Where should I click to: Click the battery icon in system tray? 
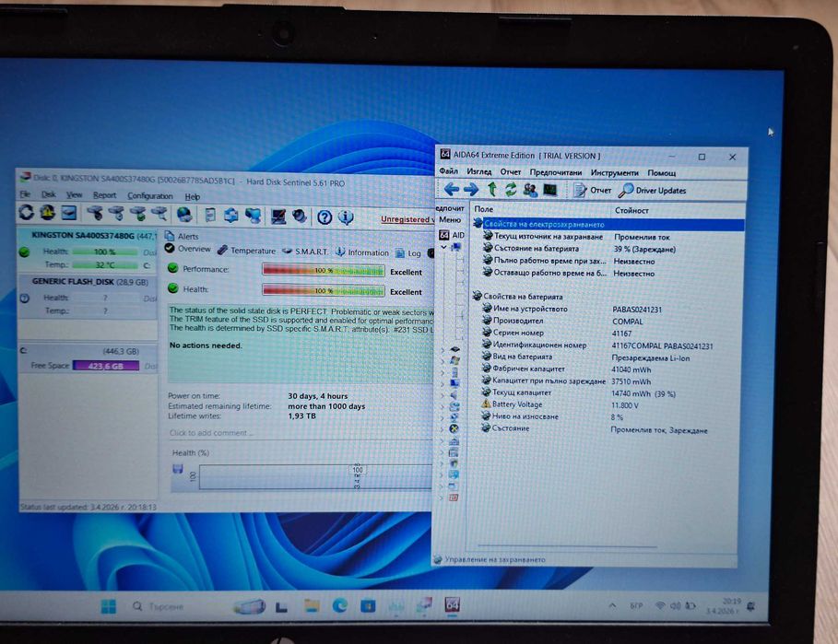click(690, 606)
